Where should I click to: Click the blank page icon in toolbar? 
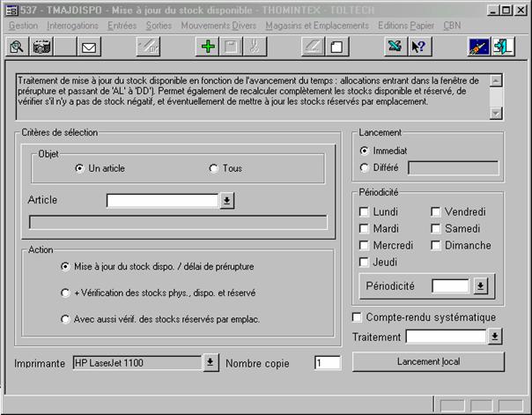point(336,47)
